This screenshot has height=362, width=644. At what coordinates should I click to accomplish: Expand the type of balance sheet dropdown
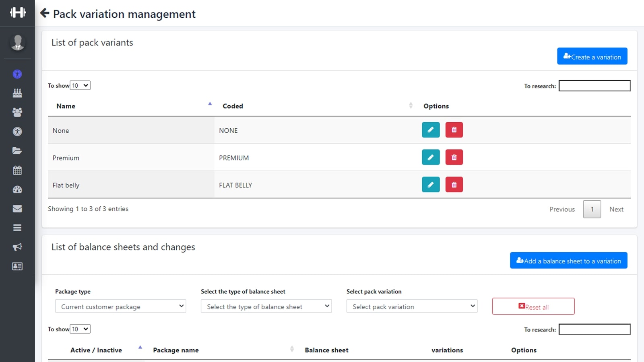point(266,306)
